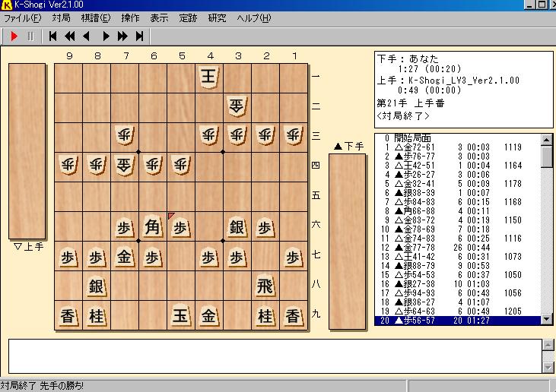Select the 金 gold piece on row 九
Viewport: 556px width, 392px height.
[209, 315]
